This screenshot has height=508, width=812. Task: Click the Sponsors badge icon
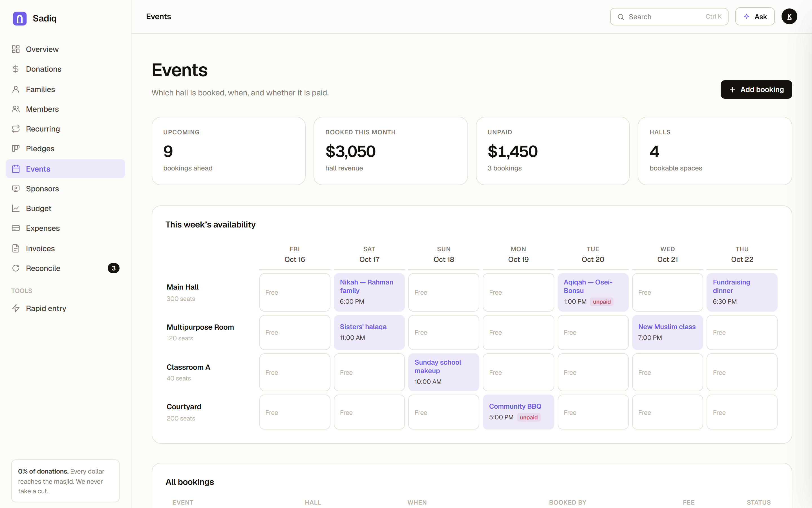pos(16,189)
